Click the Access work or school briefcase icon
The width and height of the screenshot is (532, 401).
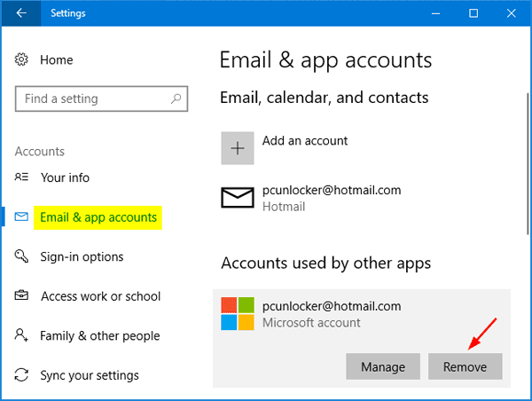click(x=21, y=295)
